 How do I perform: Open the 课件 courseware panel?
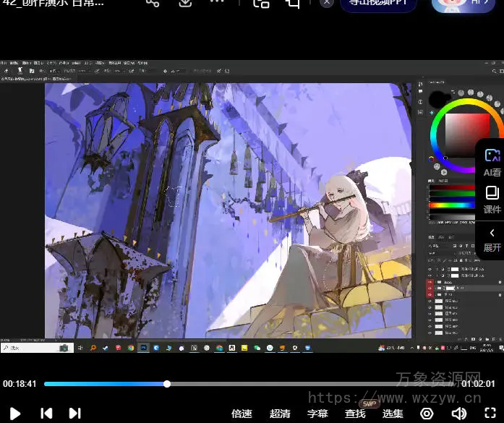pos(492,200)
